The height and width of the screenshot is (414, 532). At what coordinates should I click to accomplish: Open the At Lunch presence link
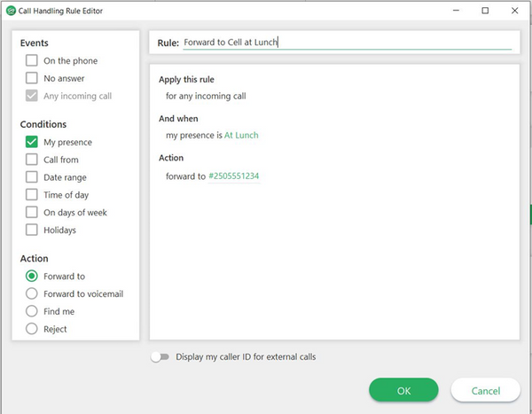(x=241, y=136)
